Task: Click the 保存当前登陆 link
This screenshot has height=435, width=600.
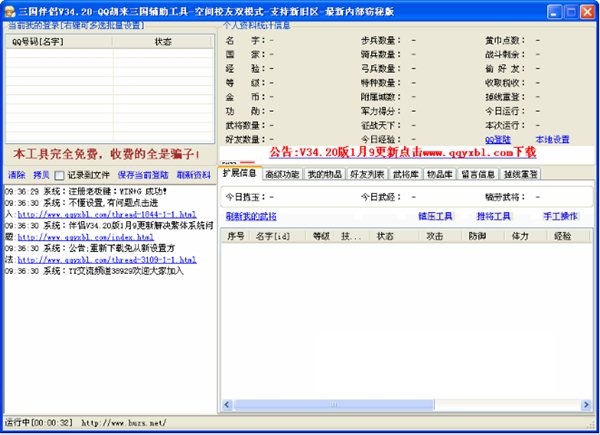Action: 143,175
